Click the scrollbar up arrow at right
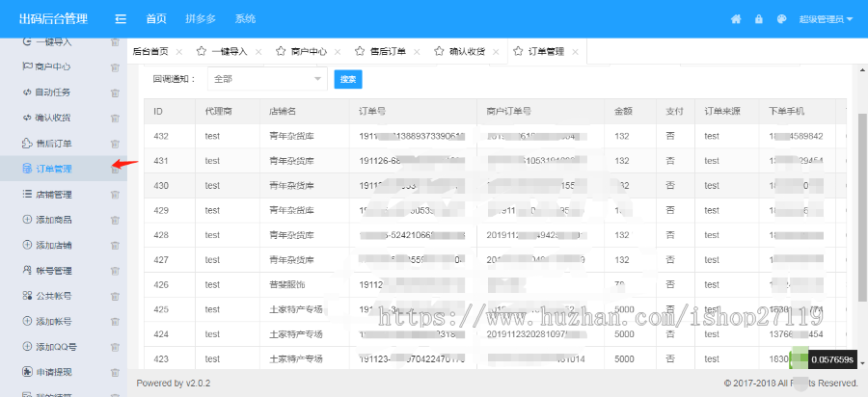 click(x=862, y=70)
